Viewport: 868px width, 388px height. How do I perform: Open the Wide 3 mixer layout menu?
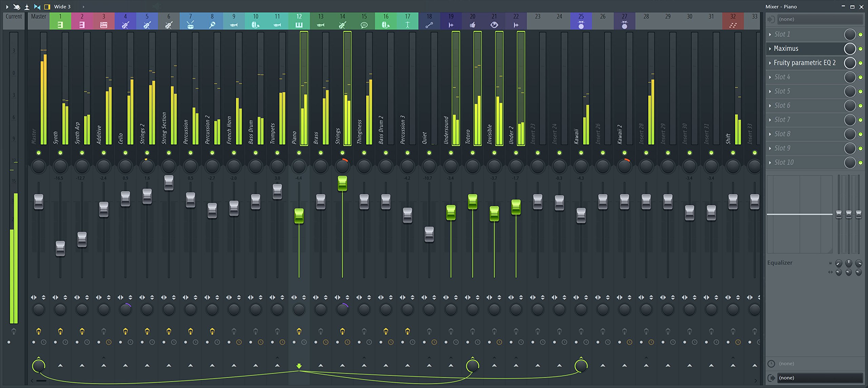coord(62,6)
